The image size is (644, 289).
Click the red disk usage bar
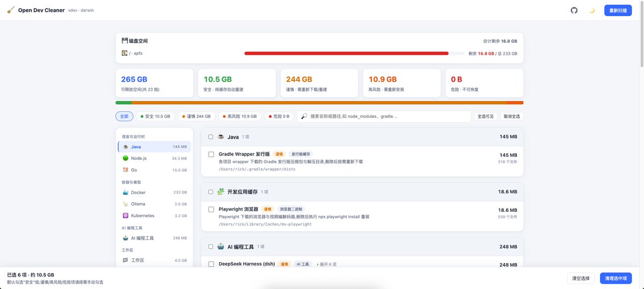point(346,53)
